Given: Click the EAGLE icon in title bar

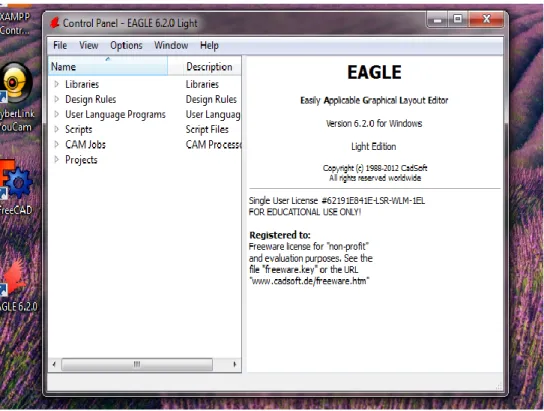Looking at the screenshot, I should [54, 23].
